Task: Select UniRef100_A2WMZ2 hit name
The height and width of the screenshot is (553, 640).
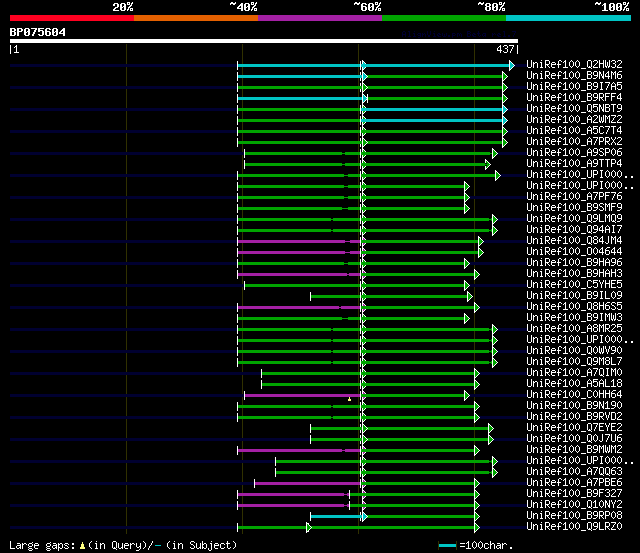Action: [574, 120]
